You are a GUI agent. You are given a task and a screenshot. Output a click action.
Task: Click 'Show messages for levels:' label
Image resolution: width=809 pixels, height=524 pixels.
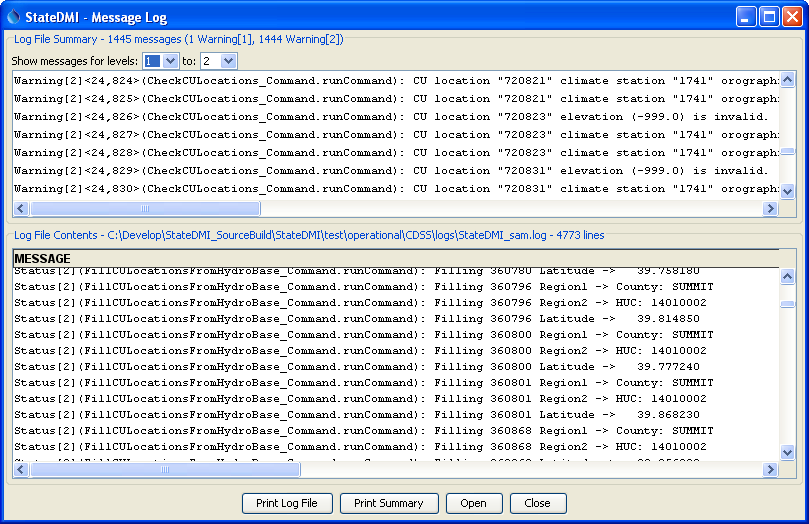(75, 61)
